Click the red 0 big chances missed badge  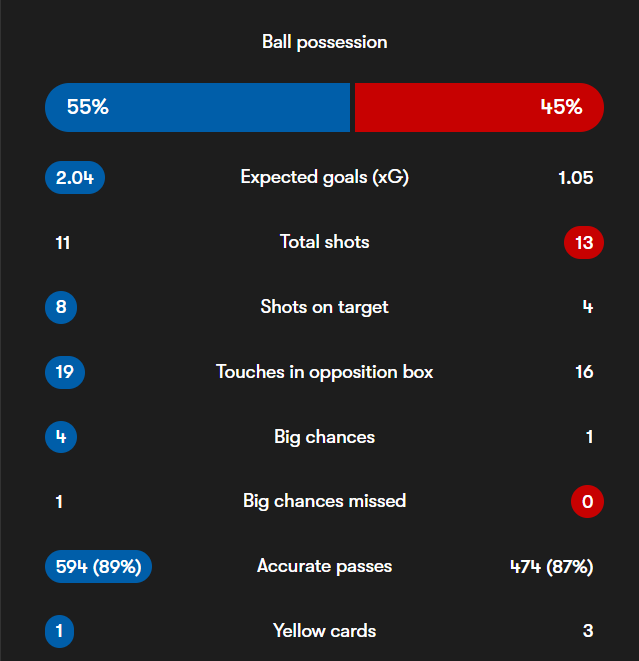(x=587, y=502)
